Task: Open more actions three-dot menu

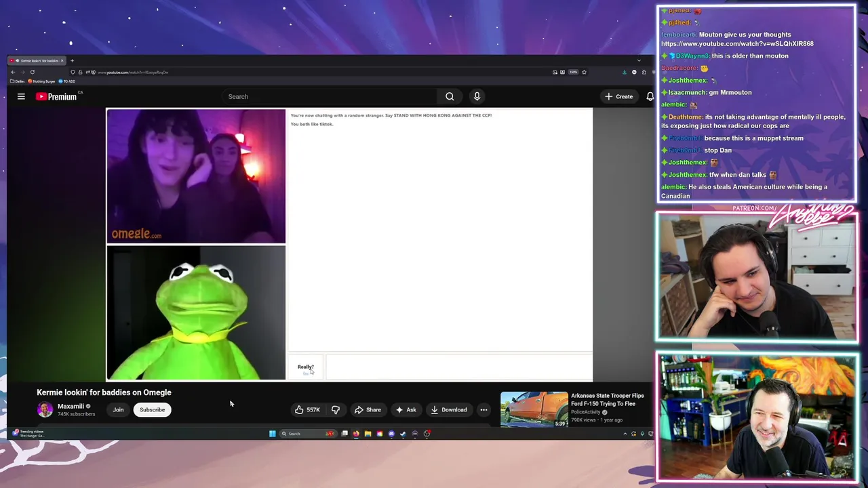Action: (x=484, y=409)
